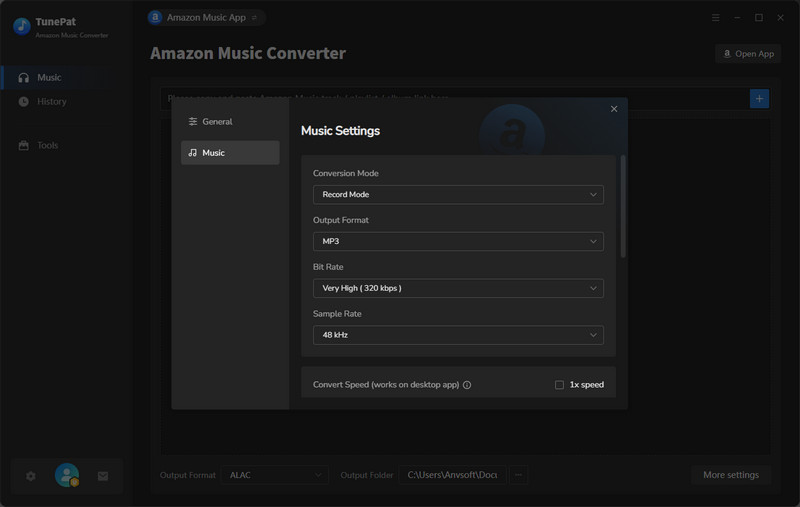Click the settings gear icon in sidebar
The height and width of the screenshot is (507, 800).
tap(31, 476)
